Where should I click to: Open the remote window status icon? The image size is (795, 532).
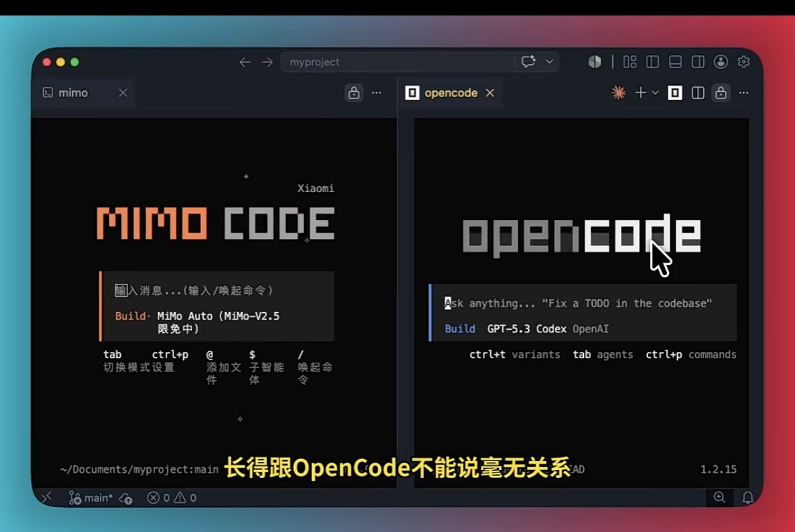[x=47, y=498]
